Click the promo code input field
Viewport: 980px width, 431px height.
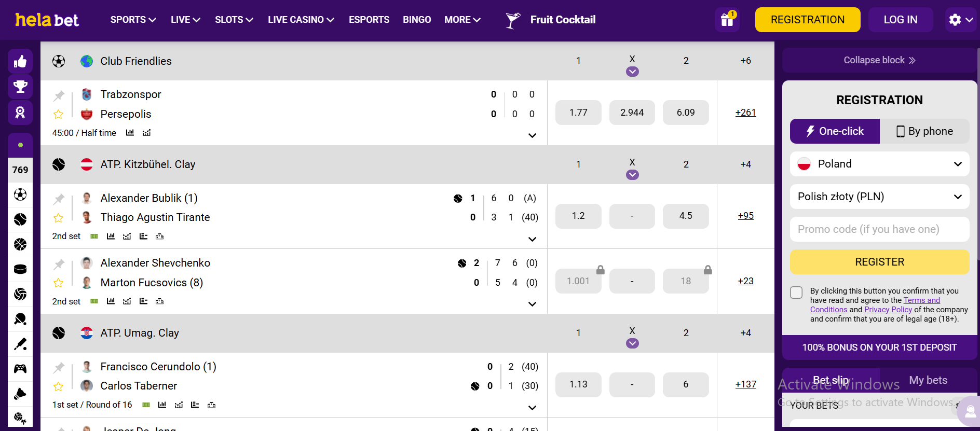[x=879, y=229]
